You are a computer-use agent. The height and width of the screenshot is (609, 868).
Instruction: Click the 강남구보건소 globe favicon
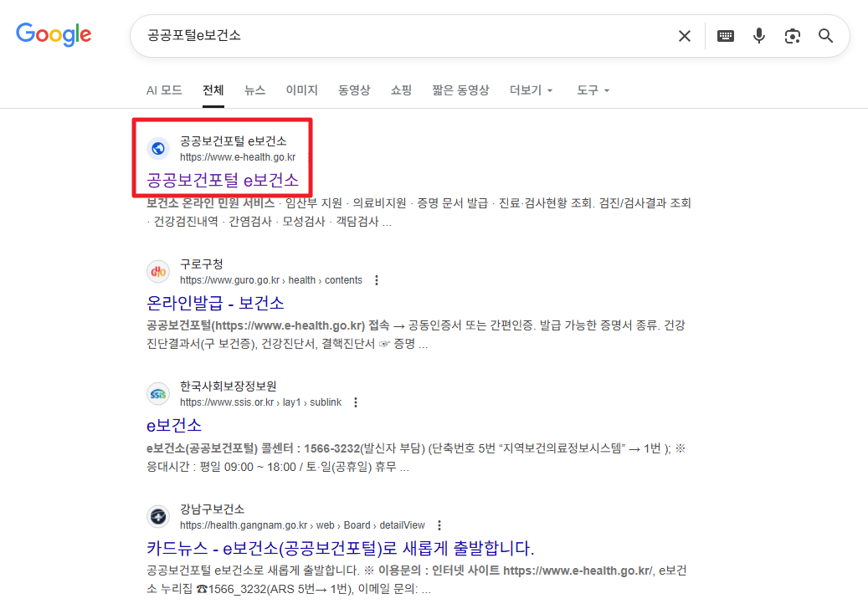158,516
